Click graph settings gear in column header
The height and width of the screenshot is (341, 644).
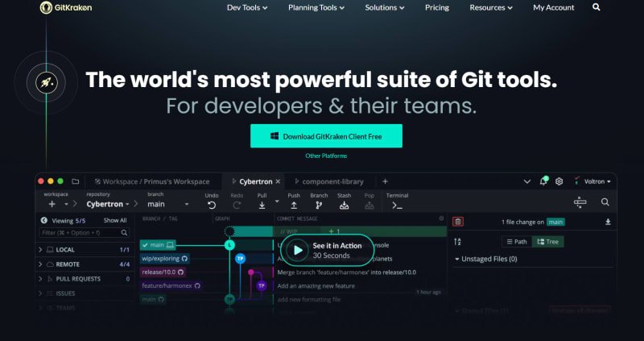[x=441, y=218]
